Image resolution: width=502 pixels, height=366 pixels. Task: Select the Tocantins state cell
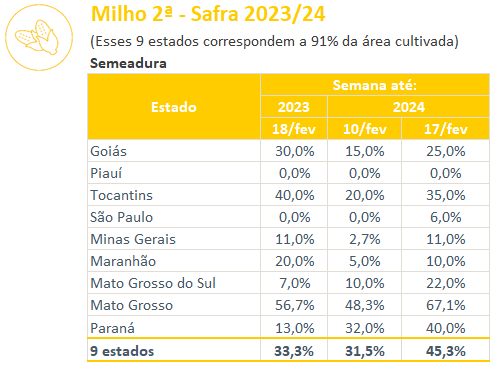pos(174,195)
